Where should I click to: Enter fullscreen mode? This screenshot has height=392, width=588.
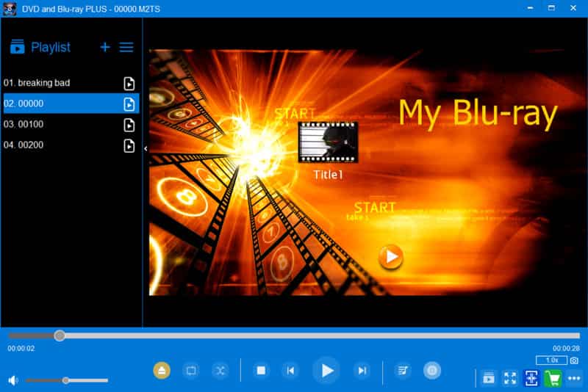click(509, 378)
